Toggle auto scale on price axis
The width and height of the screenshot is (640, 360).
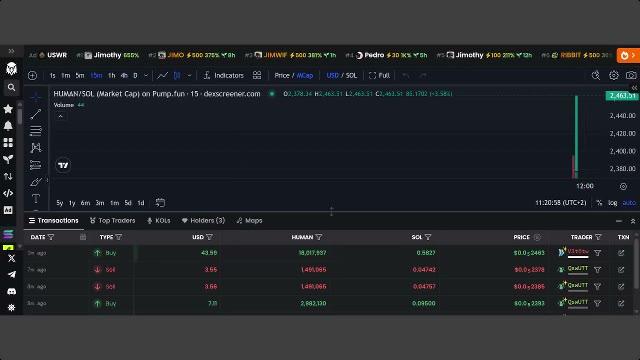click(629, 203)
